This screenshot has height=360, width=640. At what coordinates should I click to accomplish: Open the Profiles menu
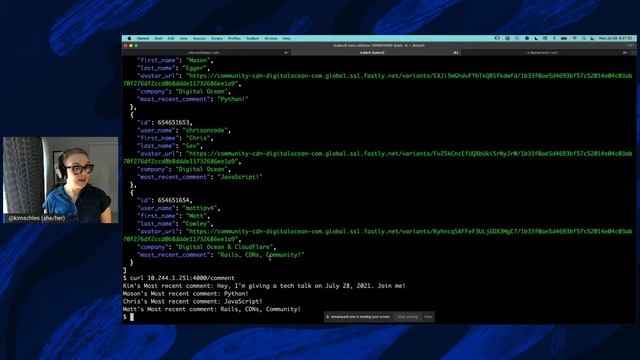point(234,38)
